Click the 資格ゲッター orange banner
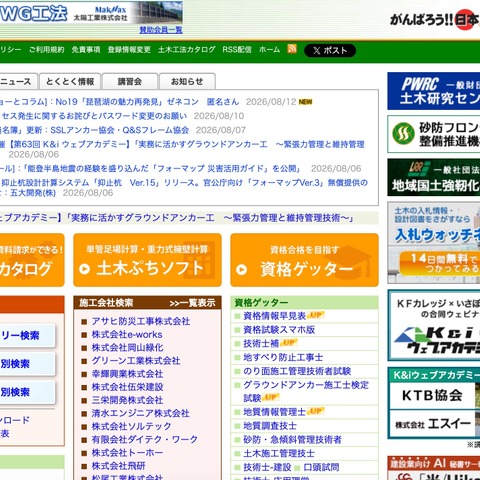Viewport: 480px width, 480px height. coord(304,260)
